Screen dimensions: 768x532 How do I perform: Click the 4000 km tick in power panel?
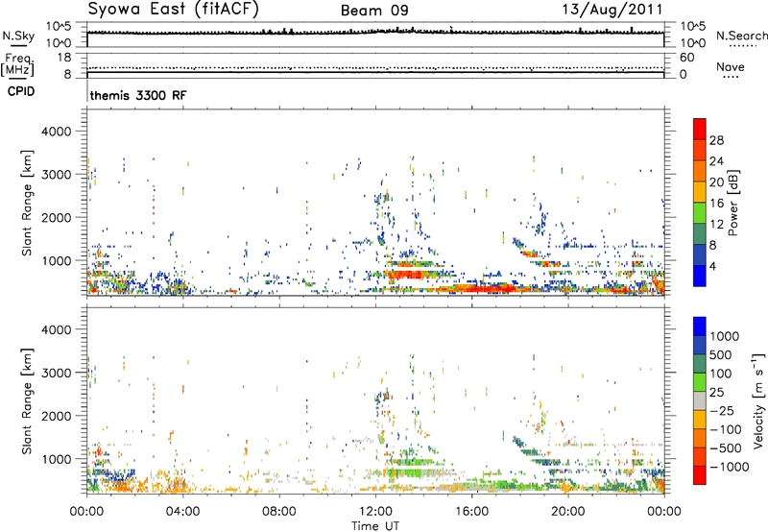coord(56,132)
